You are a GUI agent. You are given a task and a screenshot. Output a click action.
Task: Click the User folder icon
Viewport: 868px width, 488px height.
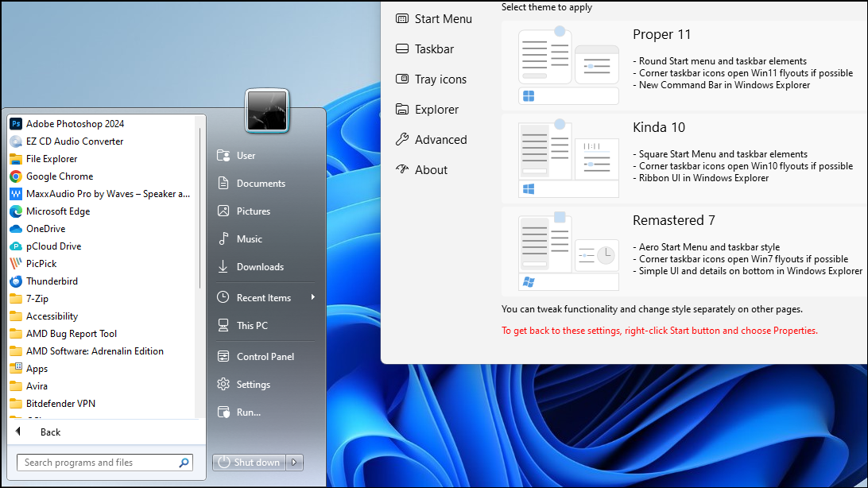click(223, 156)
